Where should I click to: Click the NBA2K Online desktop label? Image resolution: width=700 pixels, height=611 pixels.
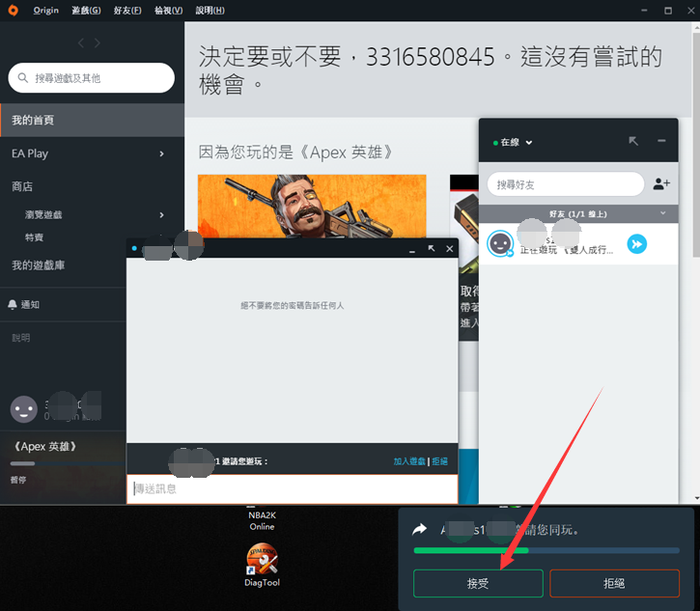(262, 520)
